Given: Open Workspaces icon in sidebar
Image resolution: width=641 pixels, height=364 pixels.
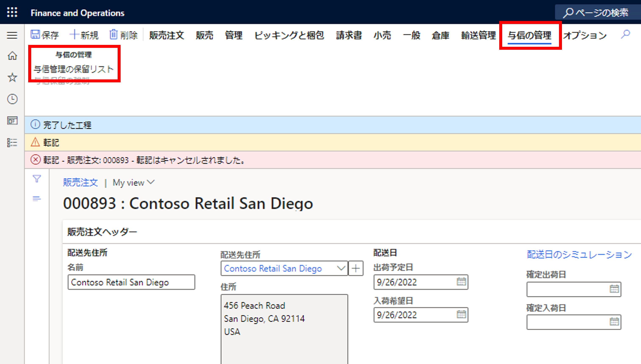Looking at the screenshot, I should tap(12, 121).
